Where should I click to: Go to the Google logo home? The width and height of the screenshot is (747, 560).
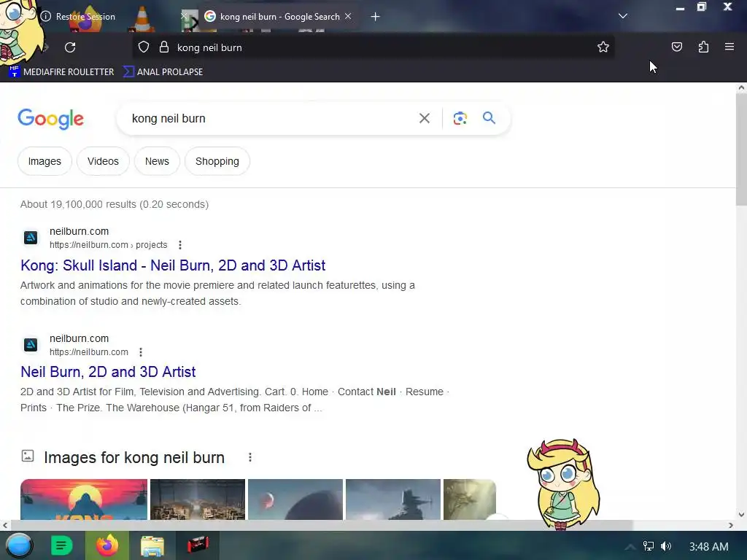[x=50, y=119]
